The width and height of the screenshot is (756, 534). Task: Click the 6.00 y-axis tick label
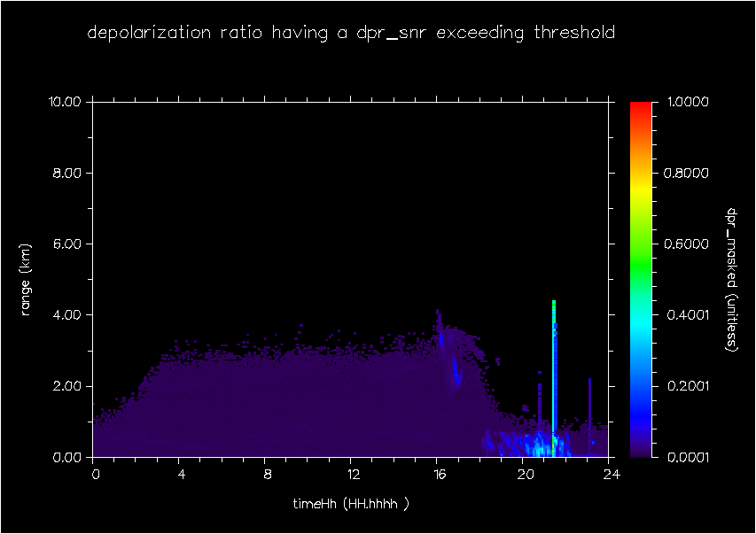tap(66, 244)
